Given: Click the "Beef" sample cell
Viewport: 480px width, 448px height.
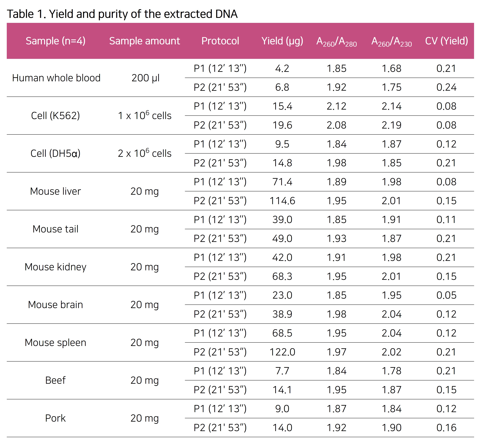Looking at the screenshot, I should point(55,380).
